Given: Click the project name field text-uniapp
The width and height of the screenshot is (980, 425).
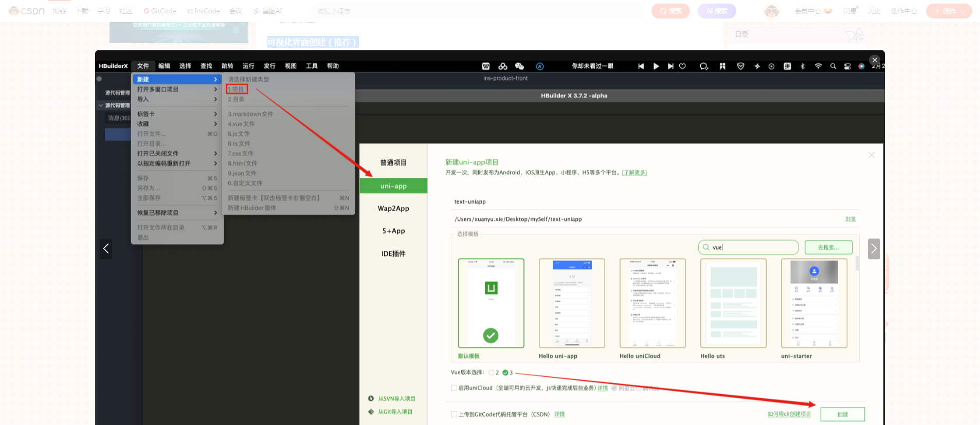Looking at the screenshot, I should pyautogui.click(x=655, y=202).
